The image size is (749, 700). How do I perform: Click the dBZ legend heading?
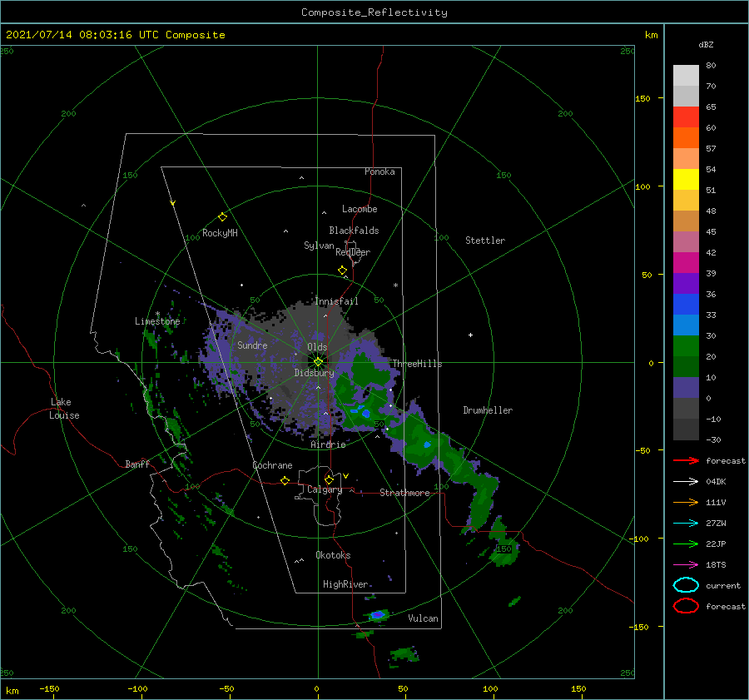pyautogui.click(x=706, y=44)
